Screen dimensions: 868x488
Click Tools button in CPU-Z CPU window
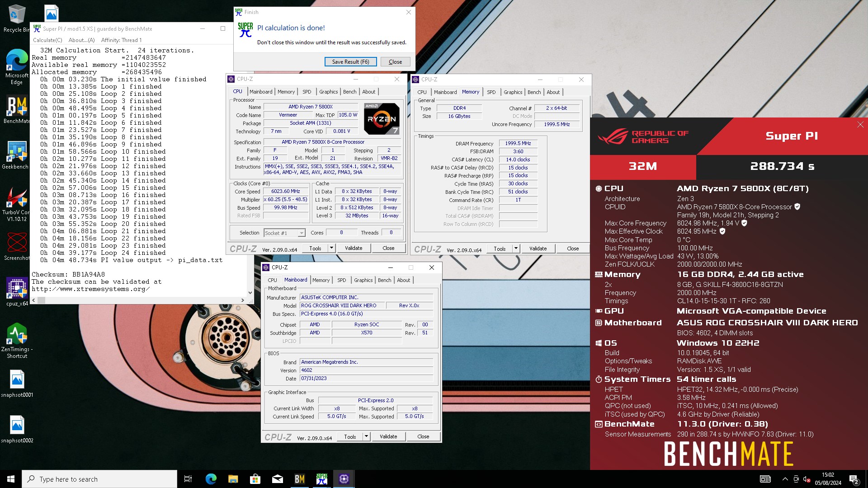315,248
